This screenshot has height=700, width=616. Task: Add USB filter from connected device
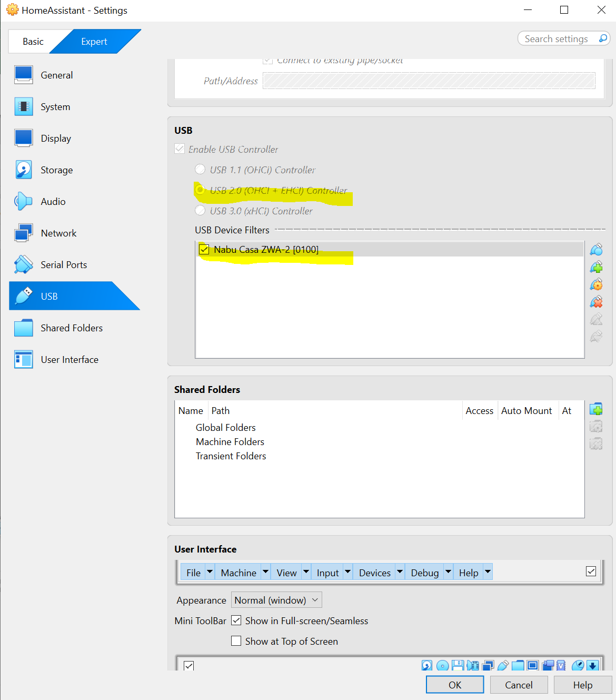596,267
